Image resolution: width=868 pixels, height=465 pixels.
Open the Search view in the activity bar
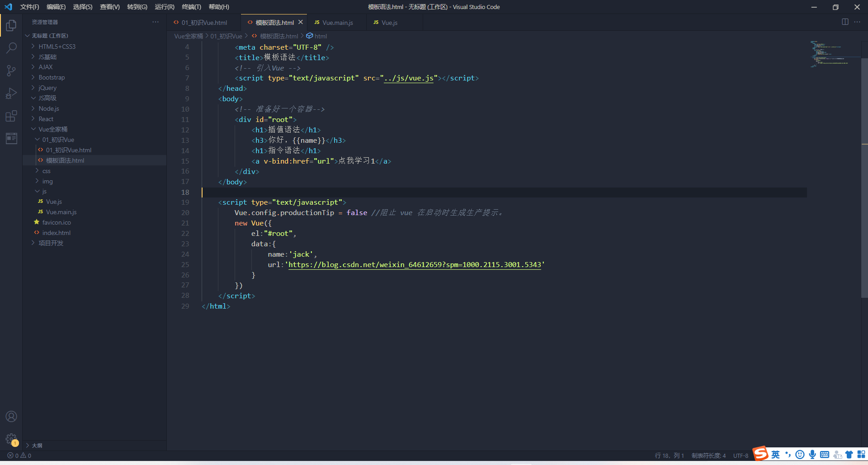(11, 48)
